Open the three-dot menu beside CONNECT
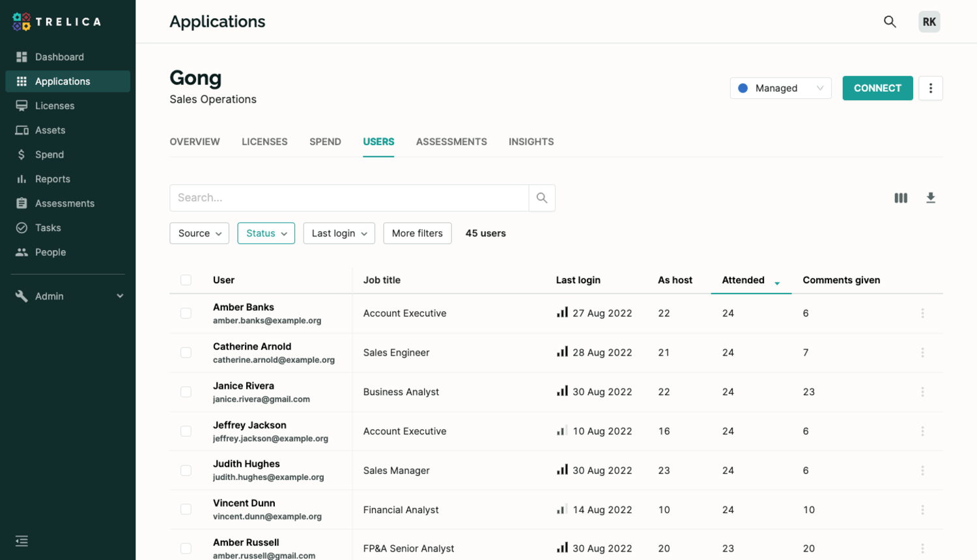 [x=931, y=88]
